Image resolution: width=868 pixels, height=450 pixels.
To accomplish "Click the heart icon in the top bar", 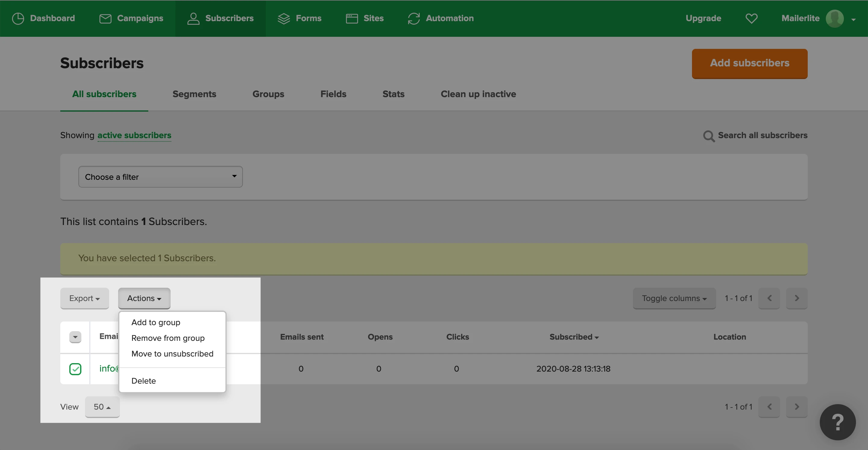I will click(x=751, y=18).
